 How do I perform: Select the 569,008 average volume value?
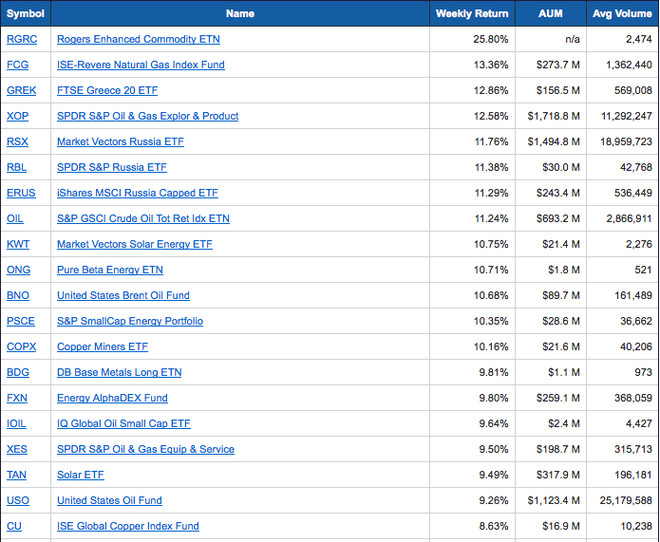point(633,90)
